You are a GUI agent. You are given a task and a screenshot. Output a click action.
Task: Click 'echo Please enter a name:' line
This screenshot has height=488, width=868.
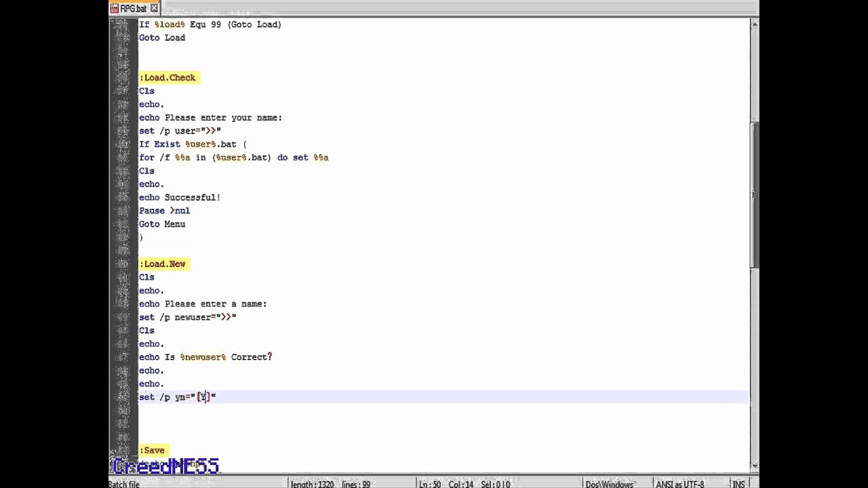[203, 304]
